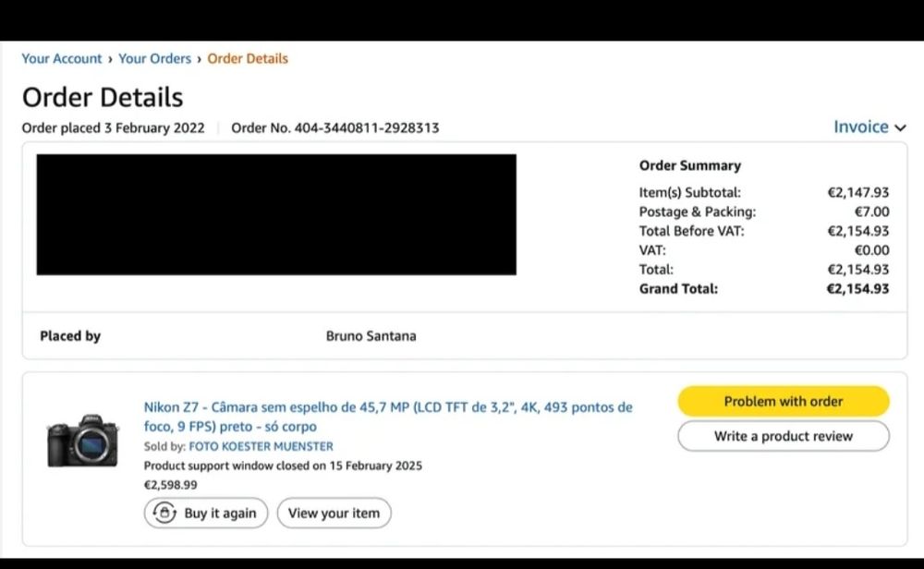Click the Order Details page heading

(103, 97)
